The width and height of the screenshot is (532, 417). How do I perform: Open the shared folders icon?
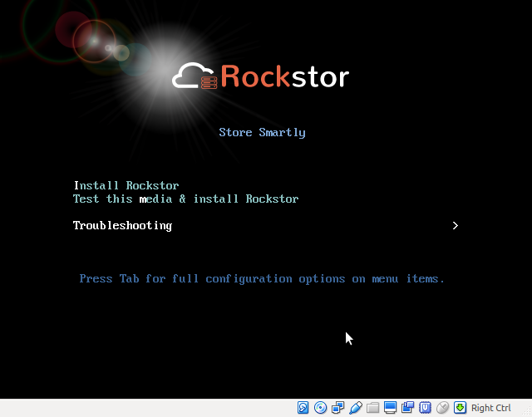[373, 408]
